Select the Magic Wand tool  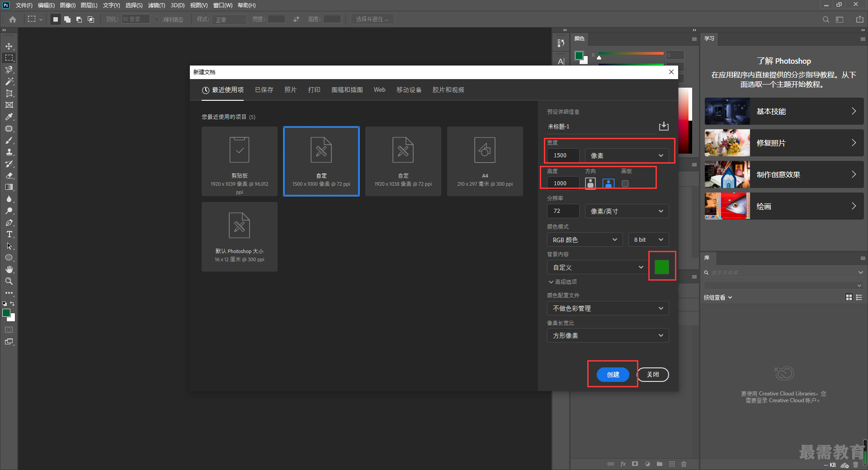pyautogui.click(x=9, y=81)
